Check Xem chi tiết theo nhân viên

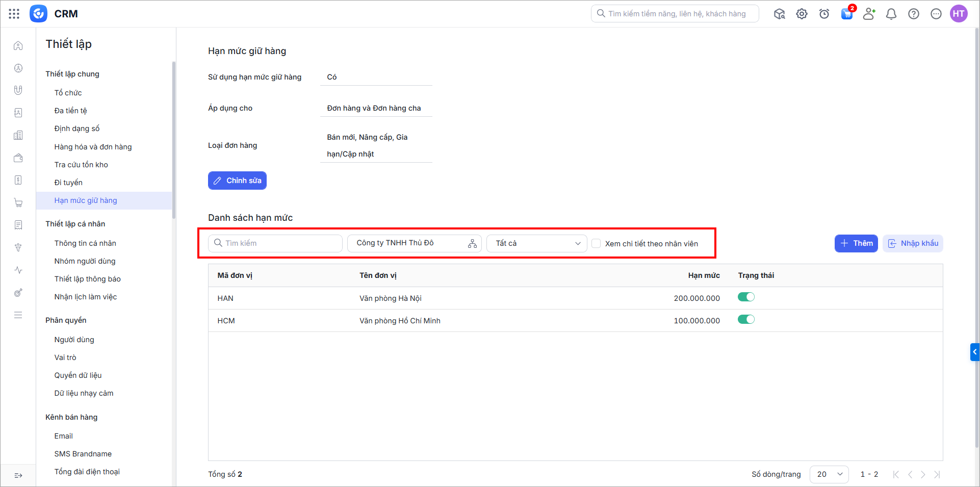click(x=596, y=244)
